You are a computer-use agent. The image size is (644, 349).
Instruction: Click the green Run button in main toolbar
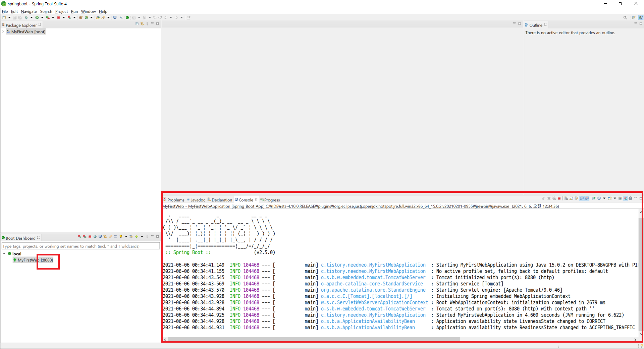37,17
